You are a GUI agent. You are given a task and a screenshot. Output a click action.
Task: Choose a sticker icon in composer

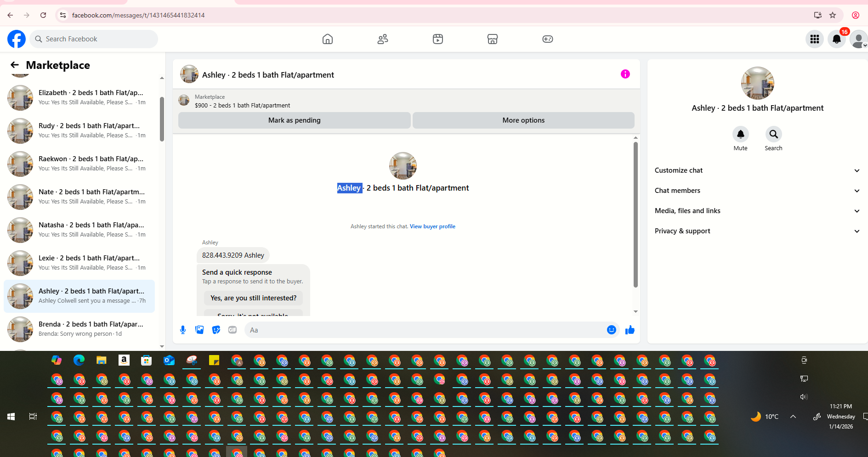216,330
